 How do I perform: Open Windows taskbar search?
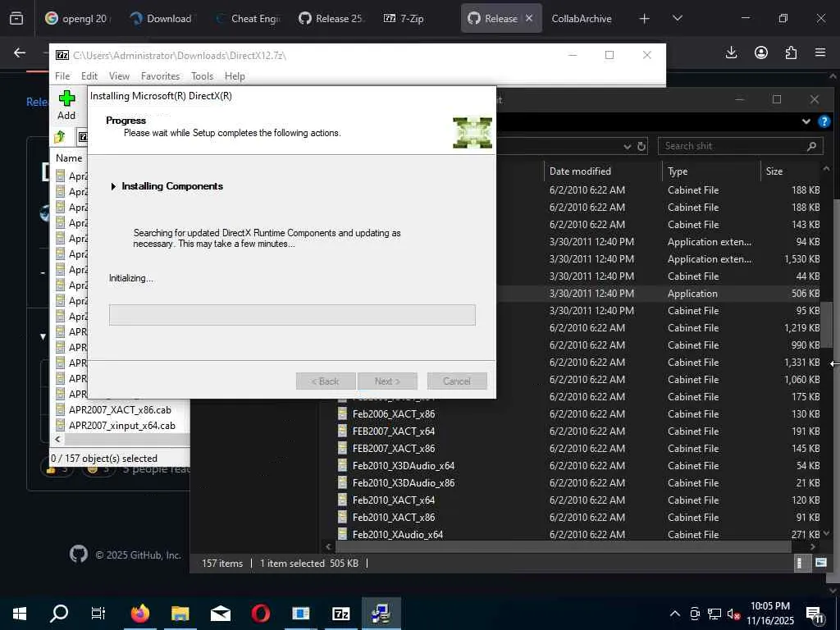[59, 614]
